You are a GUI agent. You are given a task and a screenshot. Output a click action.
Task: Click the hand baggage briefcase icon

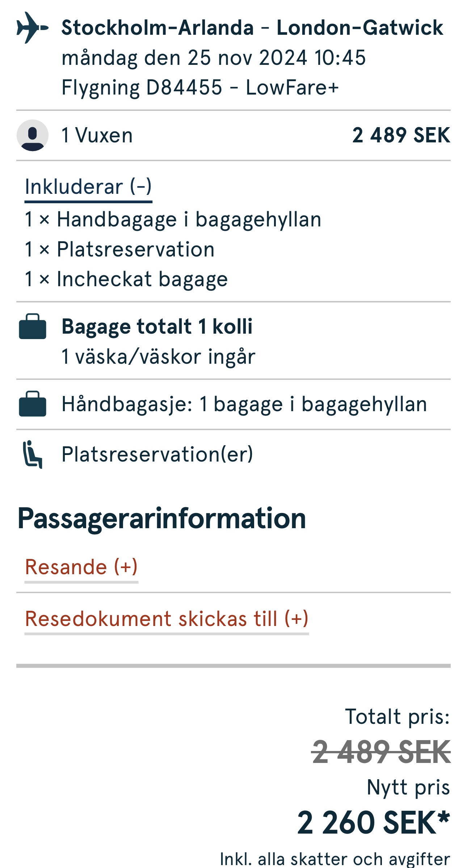click(33, 404)
